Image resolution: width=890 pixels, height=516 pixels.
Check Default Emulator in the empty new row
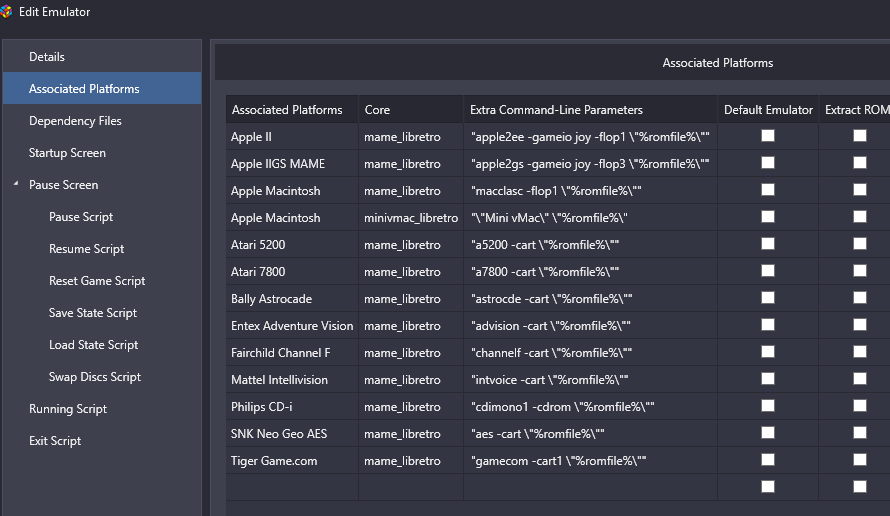(768, 486)
